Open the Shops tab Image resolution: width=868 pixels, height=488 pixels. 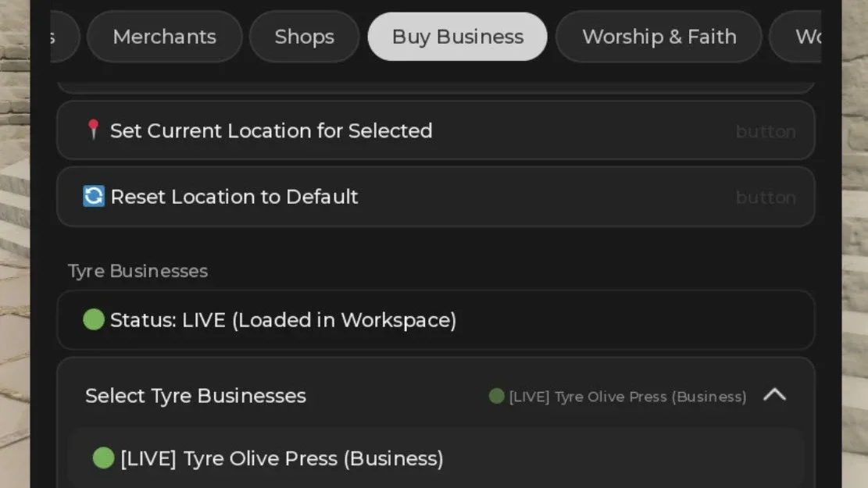(305, 37)
